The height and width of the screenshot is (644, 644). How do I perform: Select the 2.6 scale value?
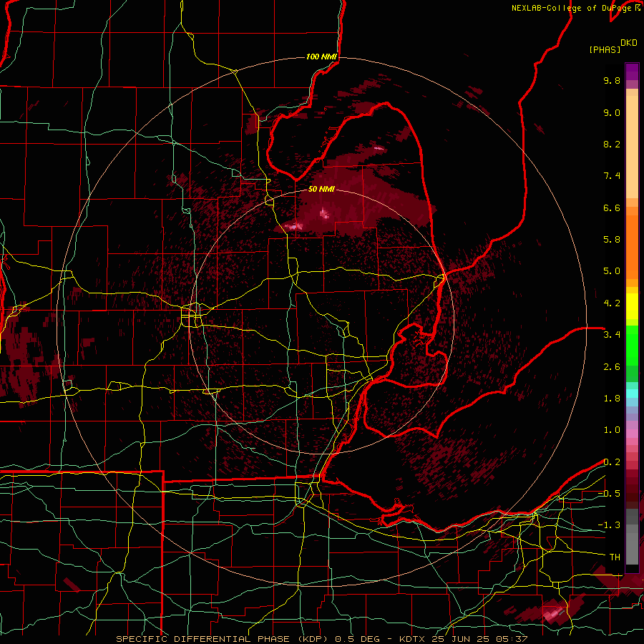point(612,367)
